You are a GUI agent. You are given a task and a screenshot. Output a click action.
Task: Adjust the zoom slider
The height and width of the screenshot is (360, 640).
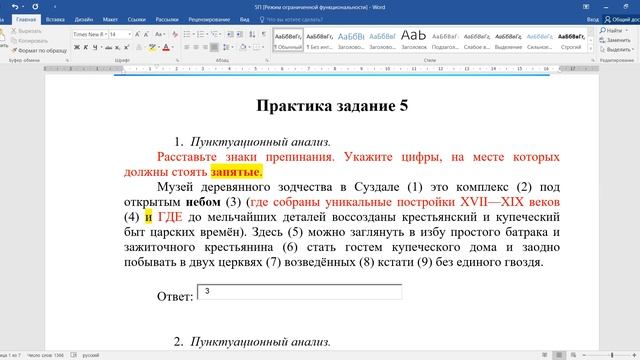coord(612,355)
